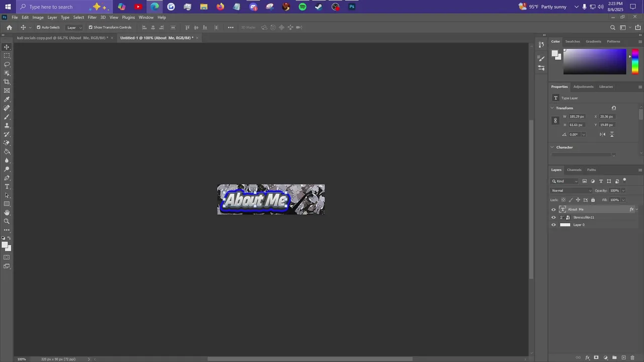Click the hue slider in Color panel
The height and width of the screenshot is (362, 644).
635,62
